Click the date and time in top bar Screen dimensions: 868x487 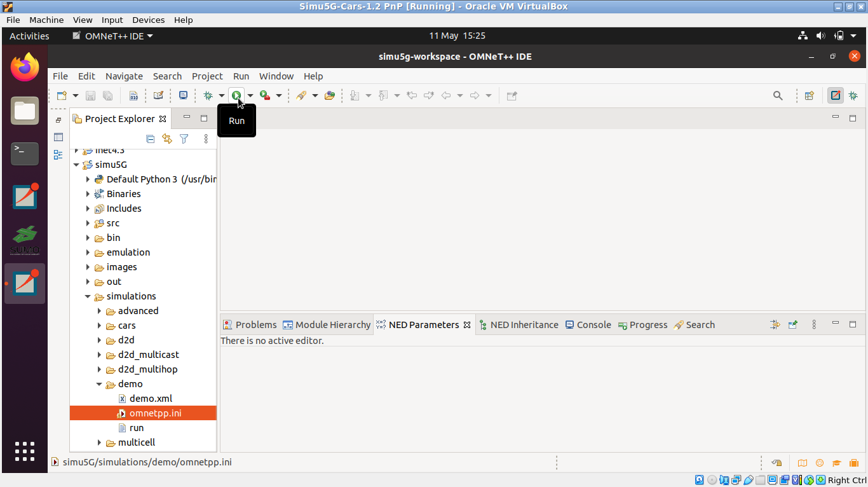click(457, 36)
